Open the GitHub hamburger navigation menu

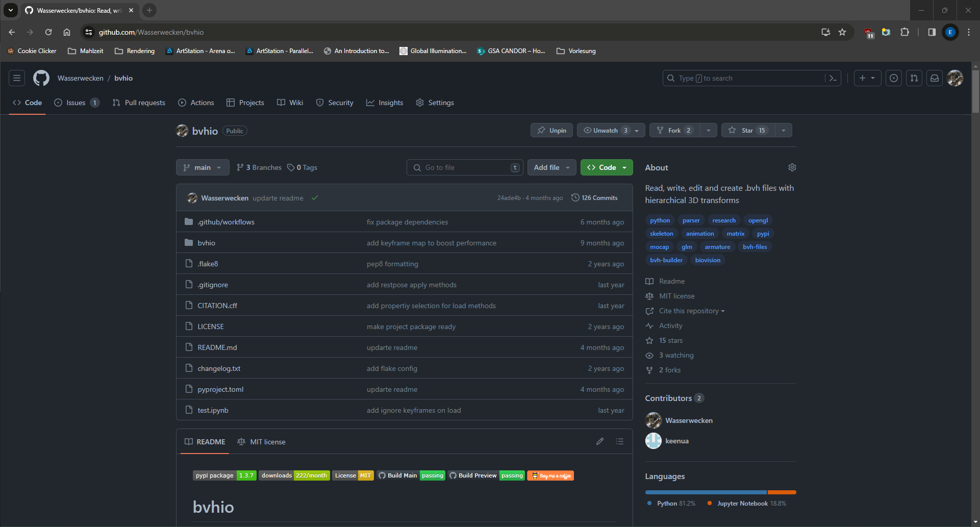pyautogui.click(x=17, y=78)
